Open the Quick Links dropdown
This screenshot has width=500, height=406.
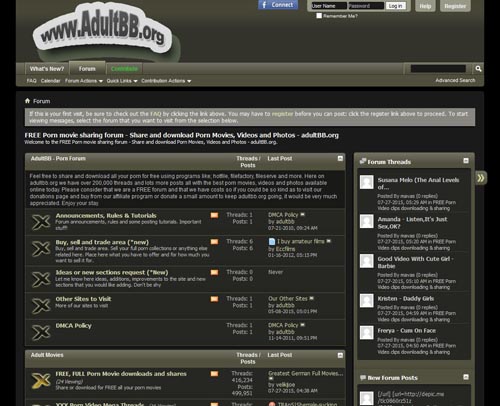point(122,81)
